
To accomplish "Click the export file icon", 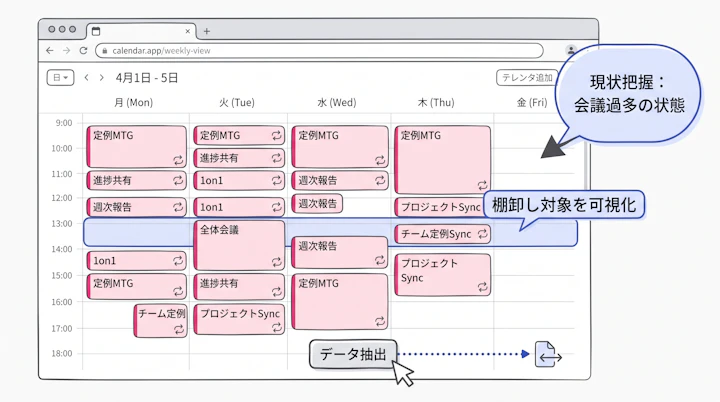I will pyautogui.click(x=548, y=354).
